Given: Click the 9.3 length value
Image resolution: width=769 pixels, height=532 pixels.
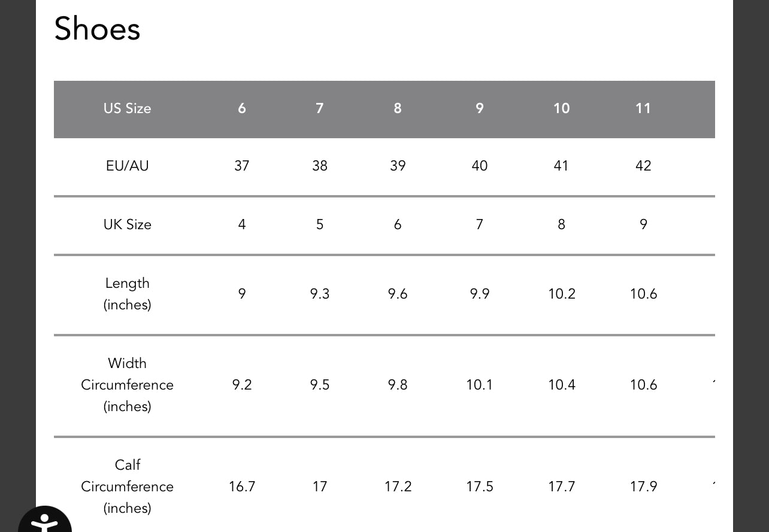Looking at the screenshot, I should pyautogui.click(x=320, y=294).
